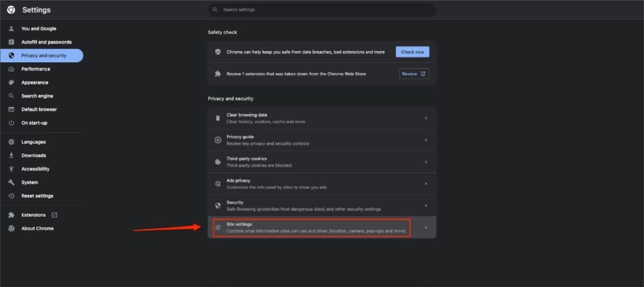Click 'Safe Browsing (protection from dangerous sites)' text
The image size is (644, 287).
304,209
